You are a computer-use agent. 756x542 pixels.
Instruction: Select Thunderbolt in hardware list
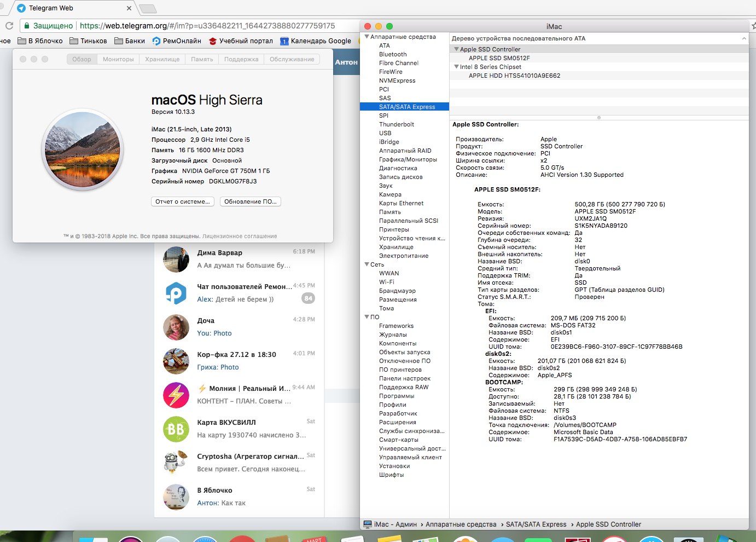pyautogui.click(x=397, y=124)
